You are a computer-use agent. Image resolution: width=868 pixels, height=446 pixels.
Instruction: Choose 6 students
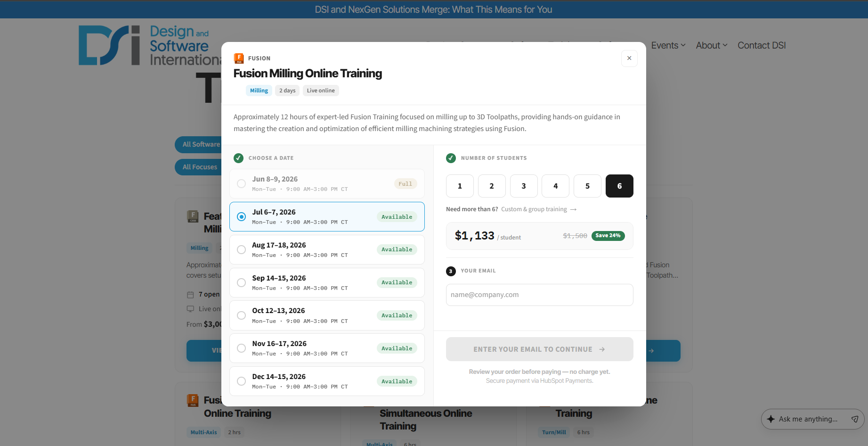pyautogui.click(x=619, y=186)
